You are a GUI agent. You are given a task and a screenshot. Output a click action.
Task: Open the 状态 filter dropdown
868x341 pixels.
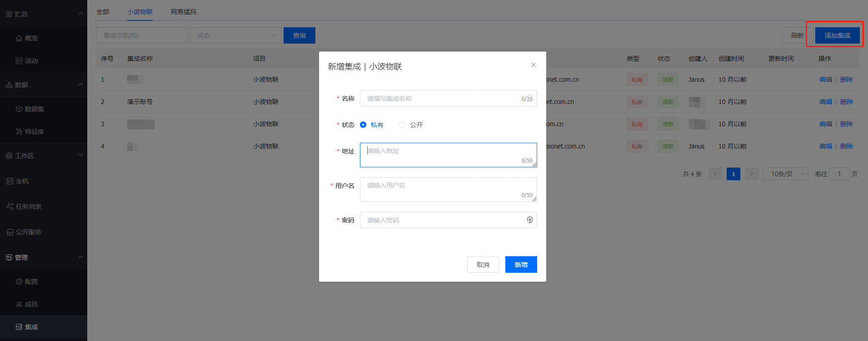[x=235, y=35]
